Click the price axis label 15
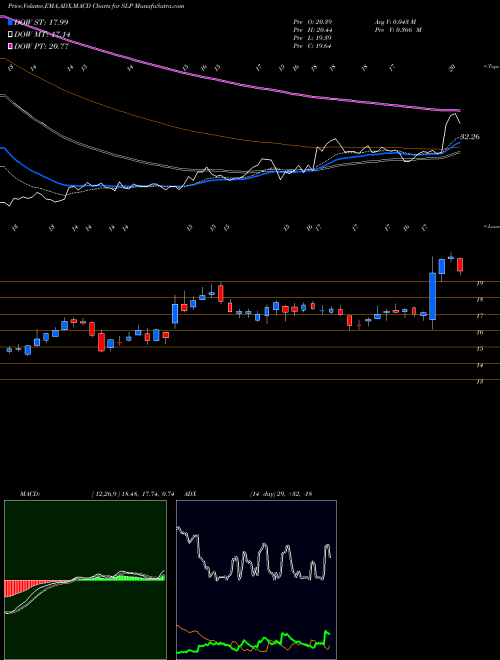This screenshot has width=500, height=660. 479,349
